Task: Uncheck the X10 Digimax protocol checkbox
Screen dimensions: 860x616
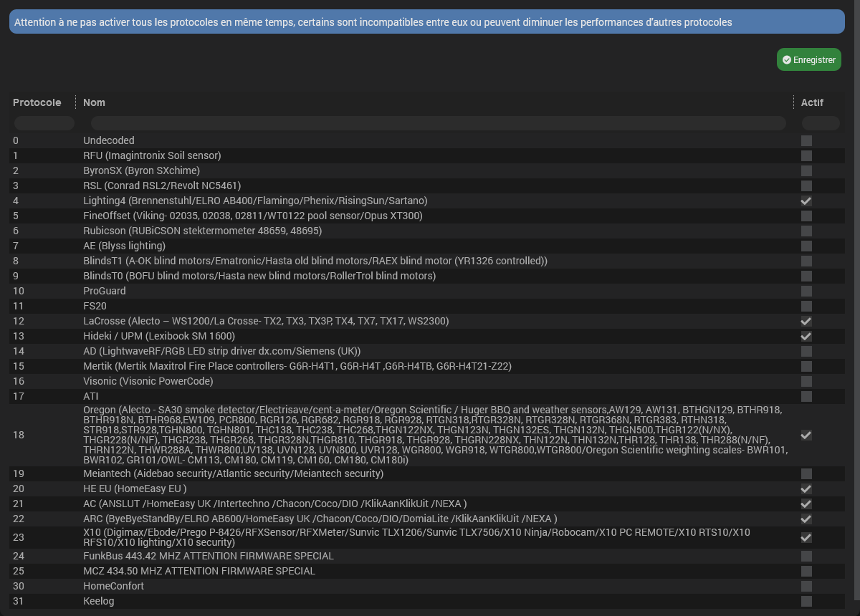Action: [807, 538]
